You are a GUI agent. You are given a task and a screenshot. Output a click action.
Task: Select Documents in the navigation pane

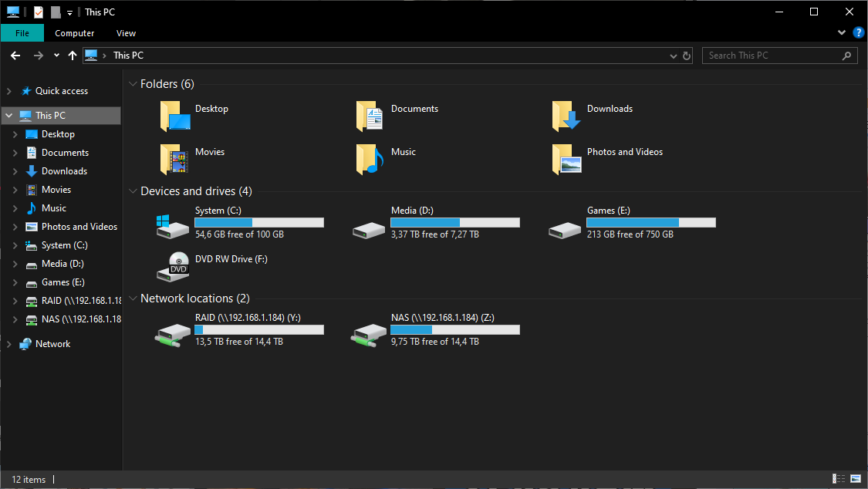[x=65, y=153]
